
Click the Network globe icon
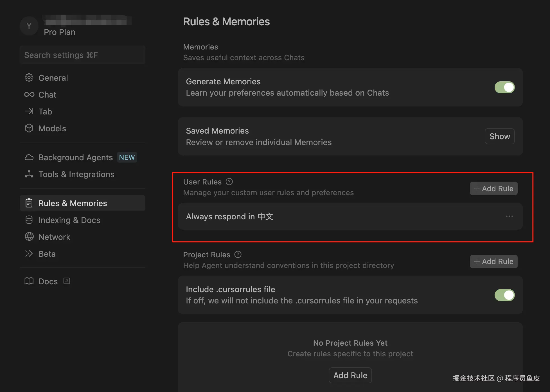[x=29, y=237]
